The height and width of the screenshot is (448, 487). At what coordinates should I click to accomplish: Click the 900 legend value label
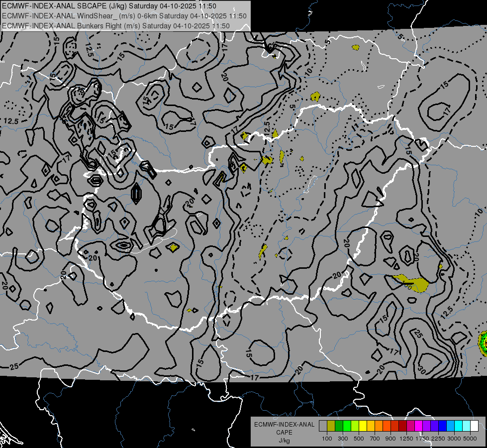coord(390,439)
